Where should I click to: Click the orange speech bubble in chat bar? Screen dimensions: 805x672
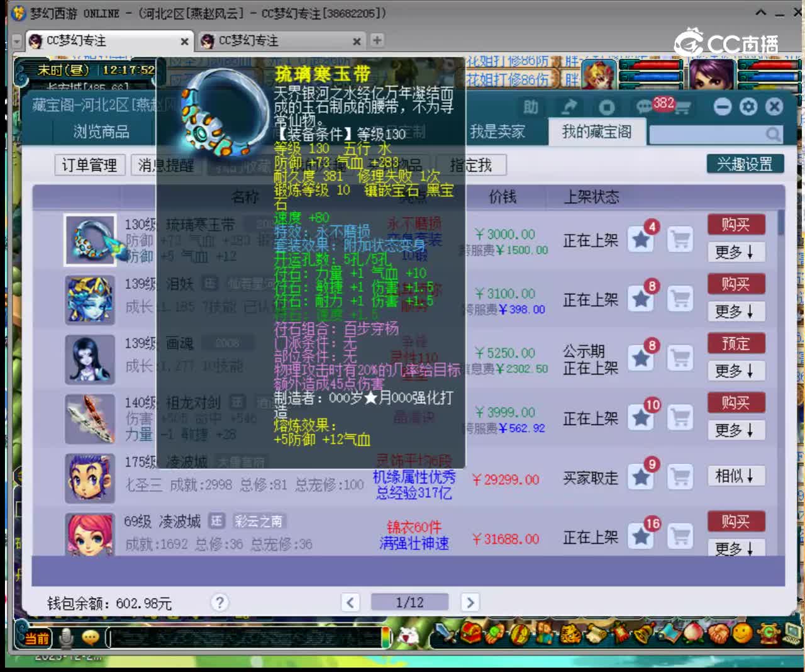(x=91, y=637)
